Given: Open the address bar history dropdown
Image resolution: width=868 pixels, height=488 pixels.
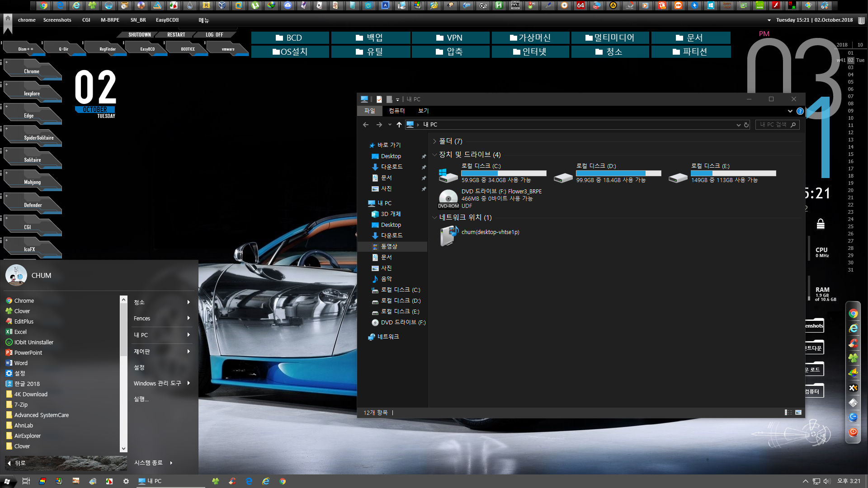Looking at the screenshot, I should 738,125.
